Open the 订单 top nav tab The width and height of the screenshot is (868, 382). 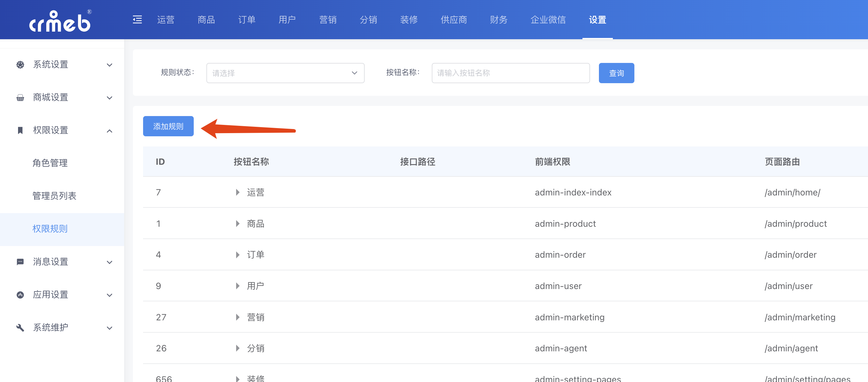click(x=247, y=20)
